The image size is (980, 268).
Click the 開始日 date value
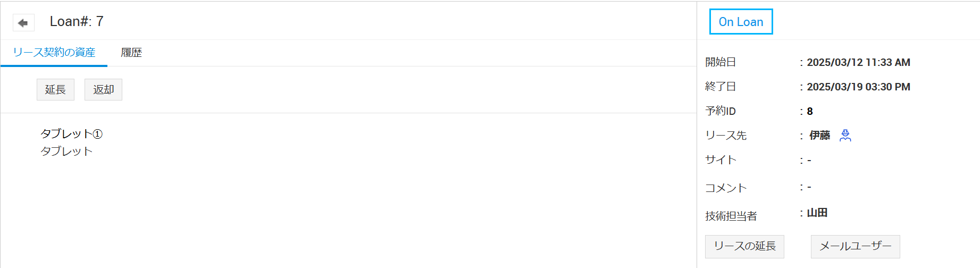(858, 62)
